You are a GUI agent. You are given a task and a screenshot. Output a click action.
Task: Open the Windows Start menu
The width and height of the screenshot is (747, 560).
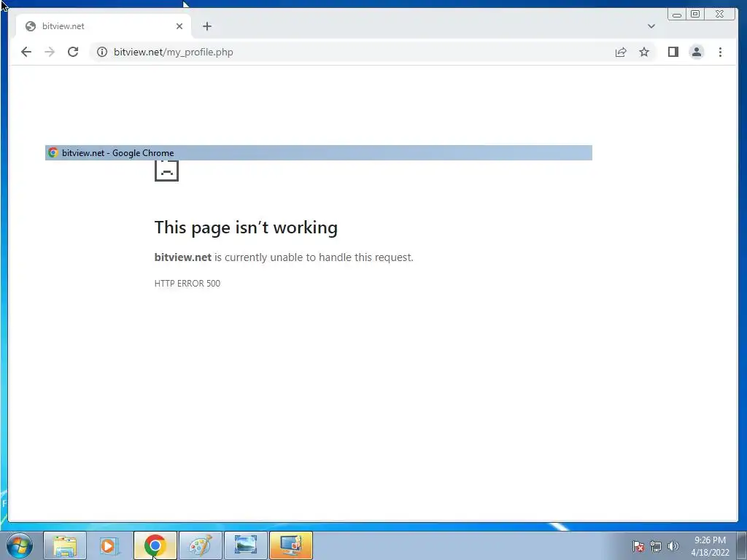[x=20, y=545]
